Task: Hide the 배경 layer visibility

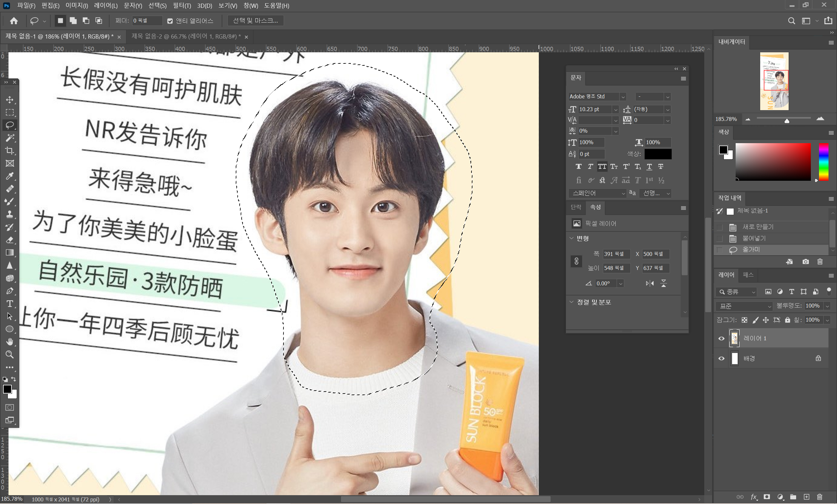Action: point(721,359)
